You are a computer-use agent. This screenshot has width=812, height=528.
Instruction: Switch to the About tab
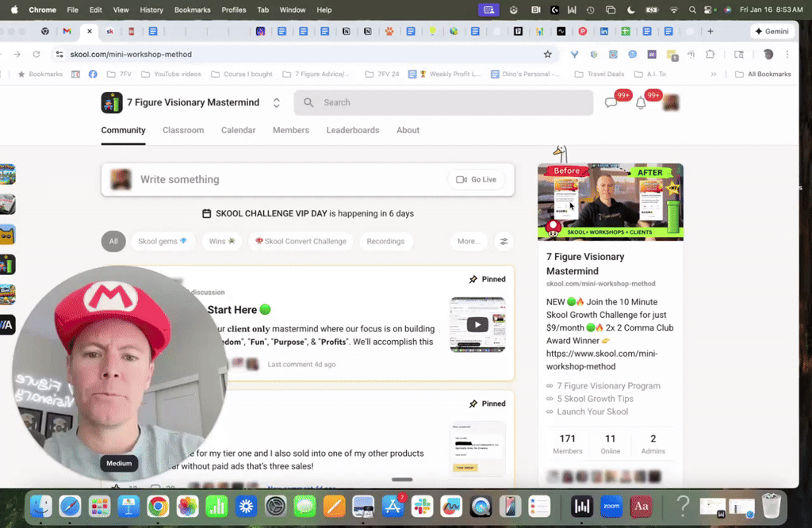408,131
